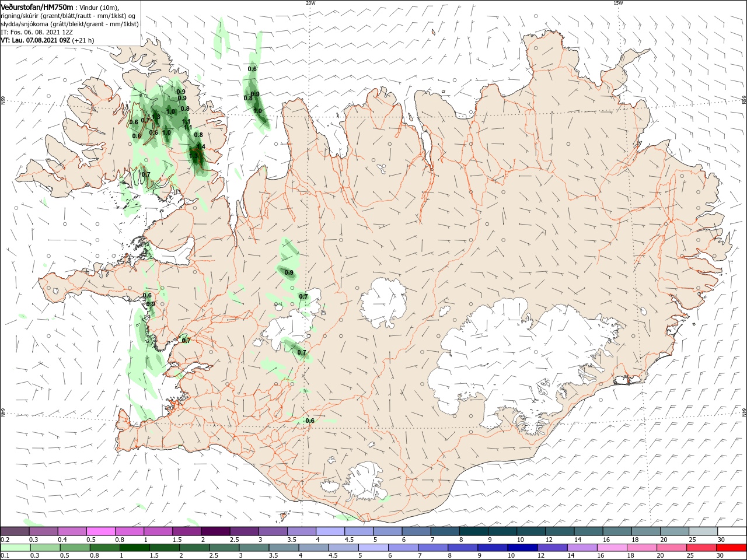Select the 1.4 precipitation value in Westfjords
This screenshot has height=560, width=747.
pyautogui.click(x=200, y=146)
